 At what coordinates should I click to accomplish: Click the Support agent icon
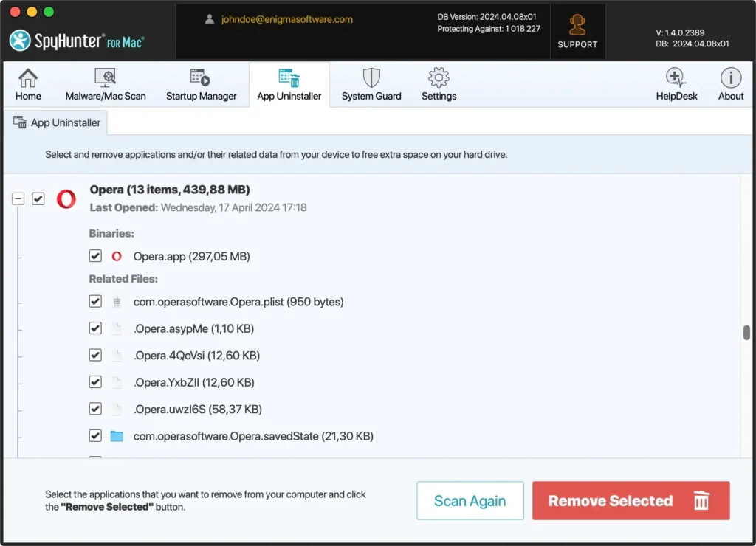[577, 25]
